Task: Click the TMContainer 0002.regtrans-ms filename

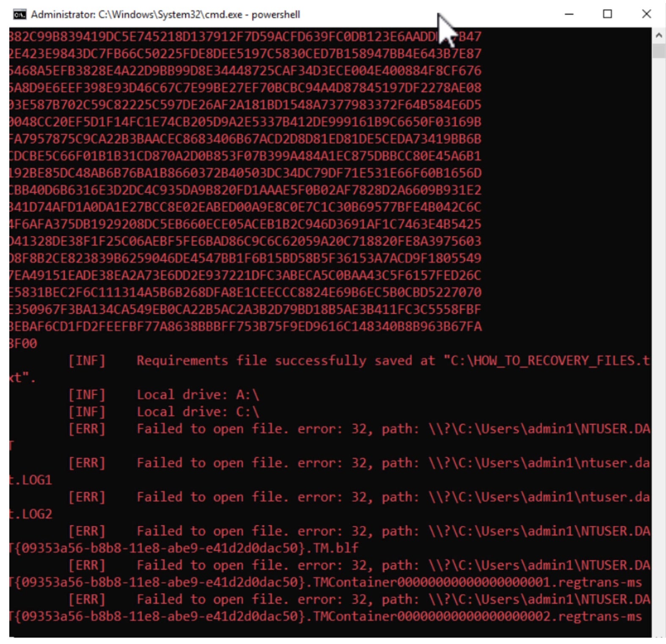Action: point(473,616)
